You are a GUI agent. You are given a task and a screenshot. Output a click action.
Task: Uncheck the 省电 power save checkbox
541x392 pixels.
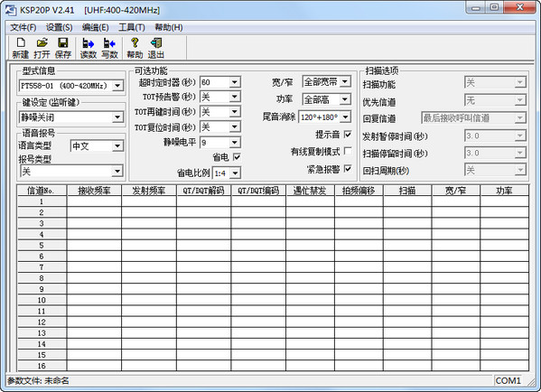pyautogui.click(x=237, y=157)
